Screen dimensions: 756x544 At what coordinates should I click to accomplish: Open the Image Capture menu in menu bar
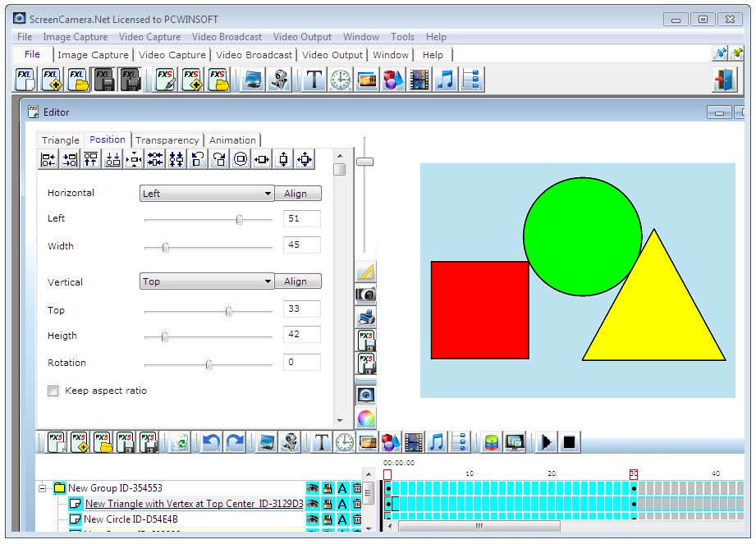tap(76, 37)
